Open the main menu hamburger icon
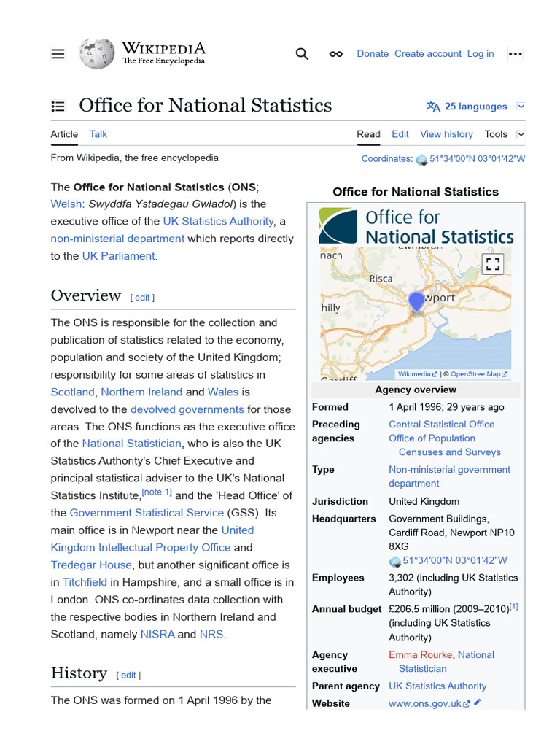 click(x=58, y=54)
